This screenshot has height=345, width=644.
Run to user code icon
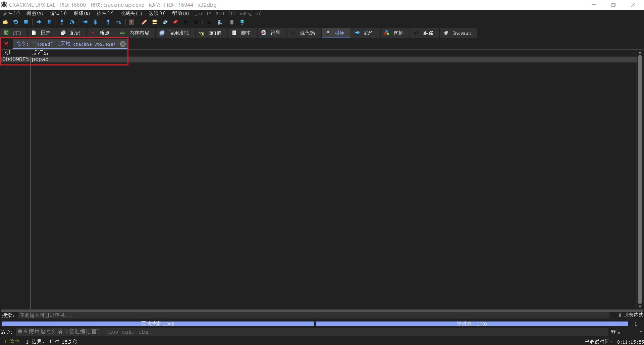(118, 22)
